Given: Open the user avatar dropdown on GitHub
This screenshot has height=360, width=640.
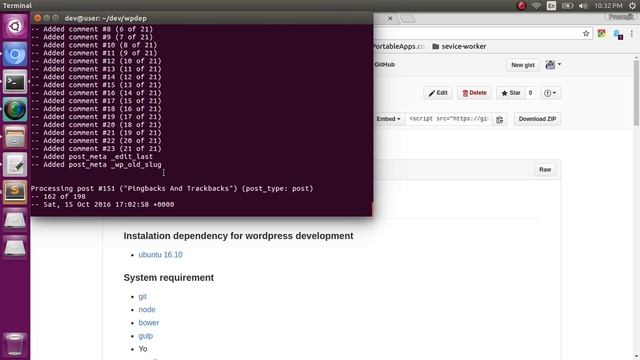Looking at the screenshot, I should pyautogui.click(x=553, y=64).
